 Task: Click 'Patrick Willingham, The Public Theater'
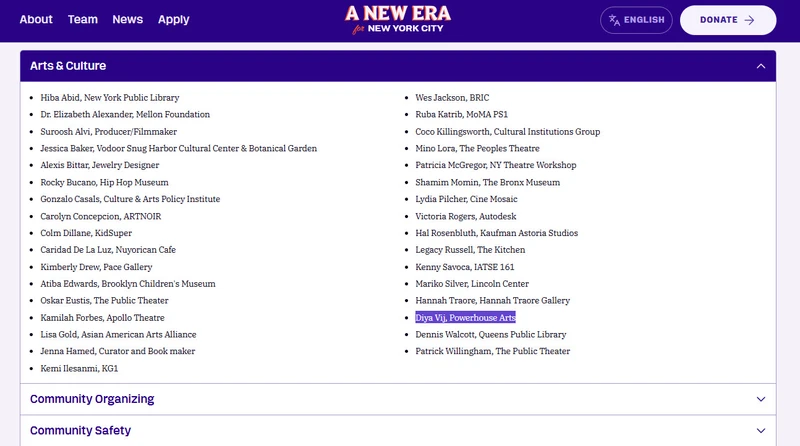pos(492,351)
